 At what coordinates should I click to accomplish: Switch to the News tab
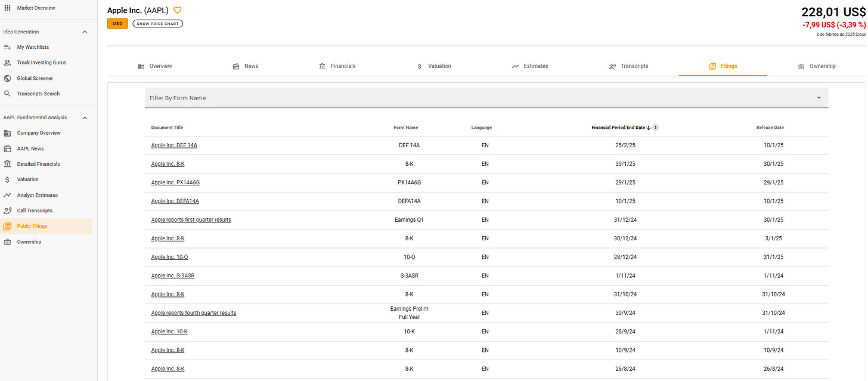tap(245, 66)
